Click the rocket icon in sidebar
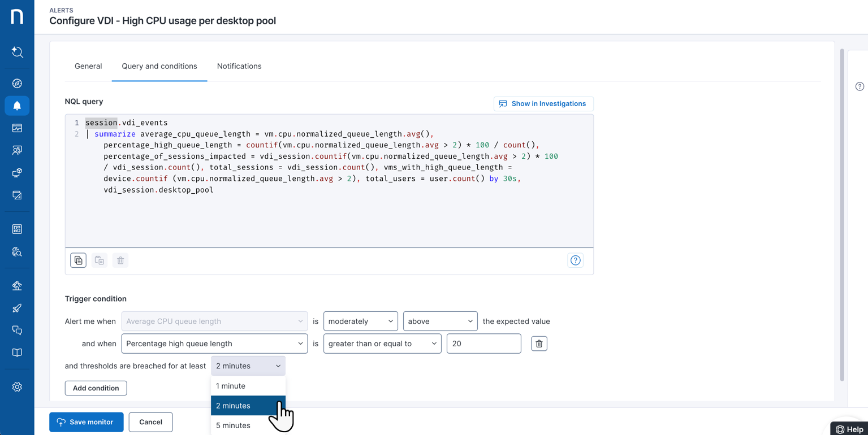This screenshot has height=435, width=868. [17, 308]
